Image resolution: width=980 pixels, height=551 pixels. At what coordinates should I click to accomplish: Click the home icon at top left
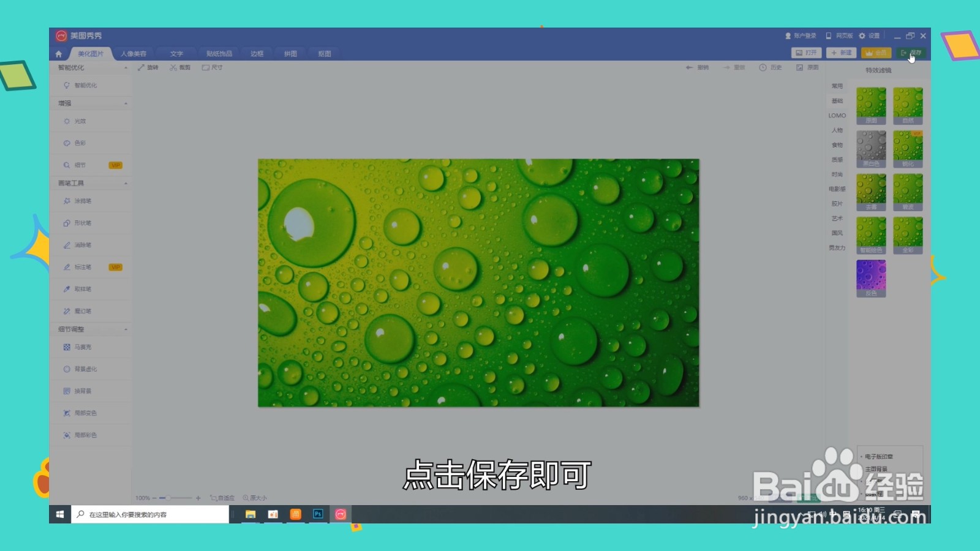pos(59,53)
